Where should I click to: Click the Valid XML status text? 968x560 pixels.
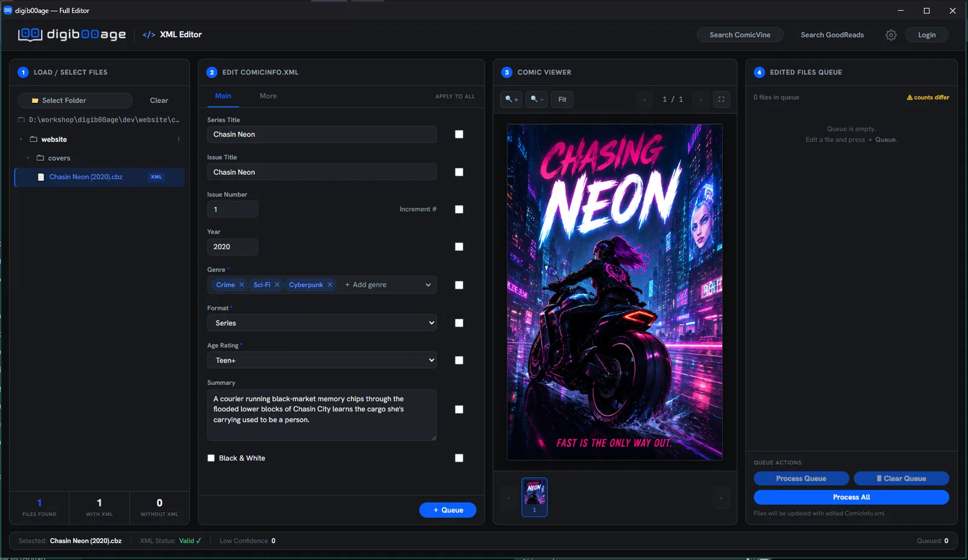tap(190, 541)
